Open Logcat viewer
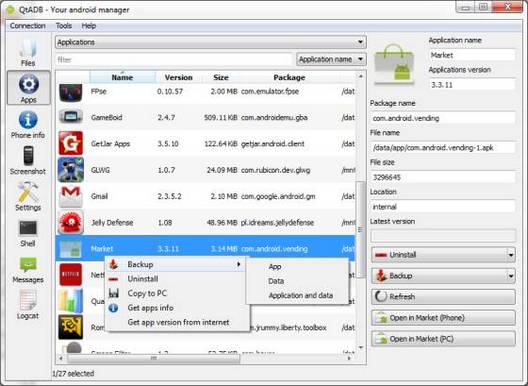This screenshot has width=528, height=386. 28,305
